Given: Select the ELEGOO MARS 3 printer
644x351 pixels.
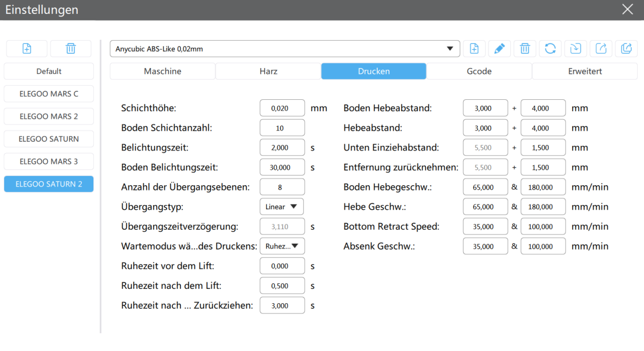Looking at the screenshot, I should click(49, 162).
